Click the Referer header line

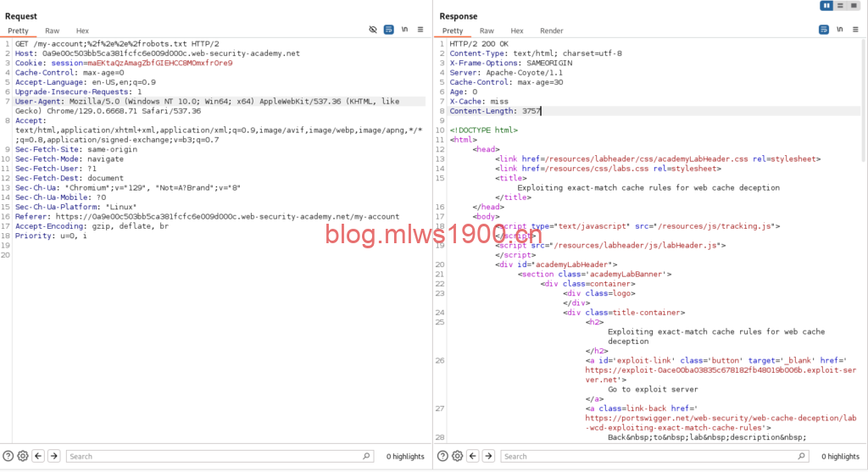207,216
